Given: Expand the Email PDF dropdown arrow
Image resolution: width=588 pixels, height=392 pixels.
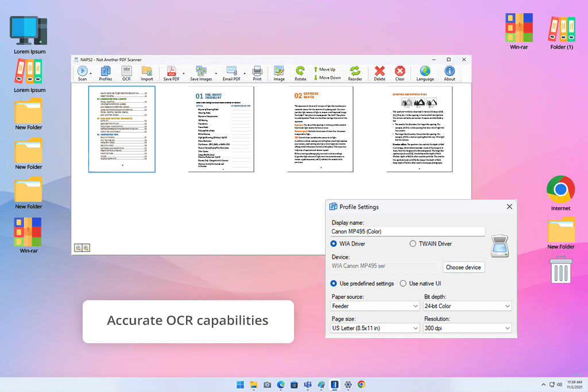Looking at the screenshot, I should click(245, 73).
